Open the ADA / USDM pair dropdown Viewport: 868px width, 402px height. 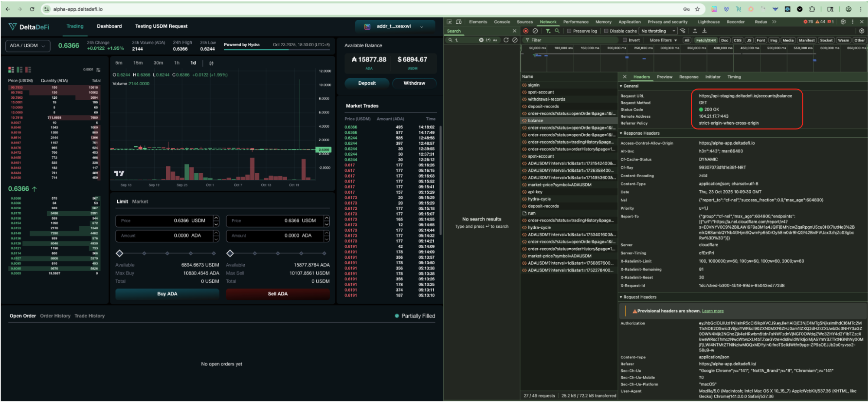pos(27,46)
